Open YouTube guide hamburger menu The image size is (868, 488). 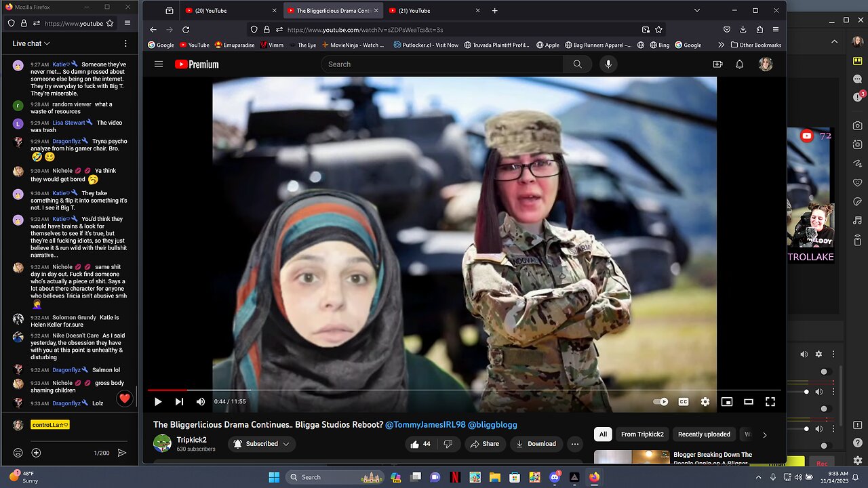coord(159,64)
